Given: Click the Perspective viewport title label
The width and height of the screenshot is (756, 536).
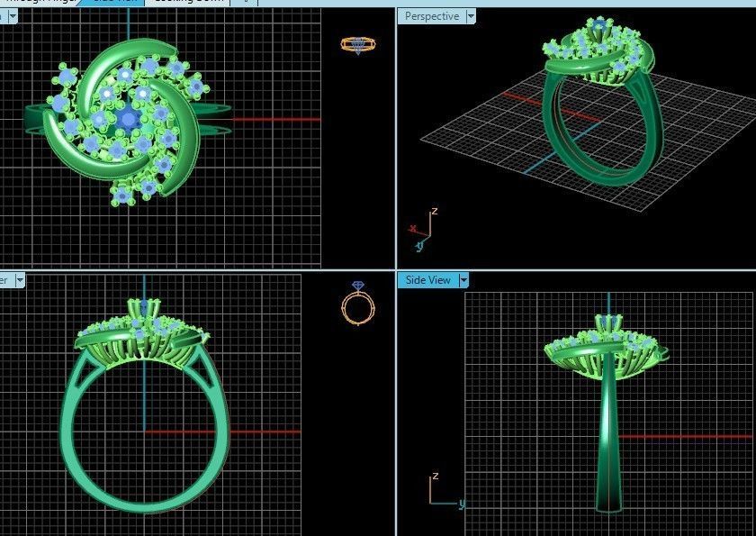Looking at the screenshot, I should click(x=432, y=16).
